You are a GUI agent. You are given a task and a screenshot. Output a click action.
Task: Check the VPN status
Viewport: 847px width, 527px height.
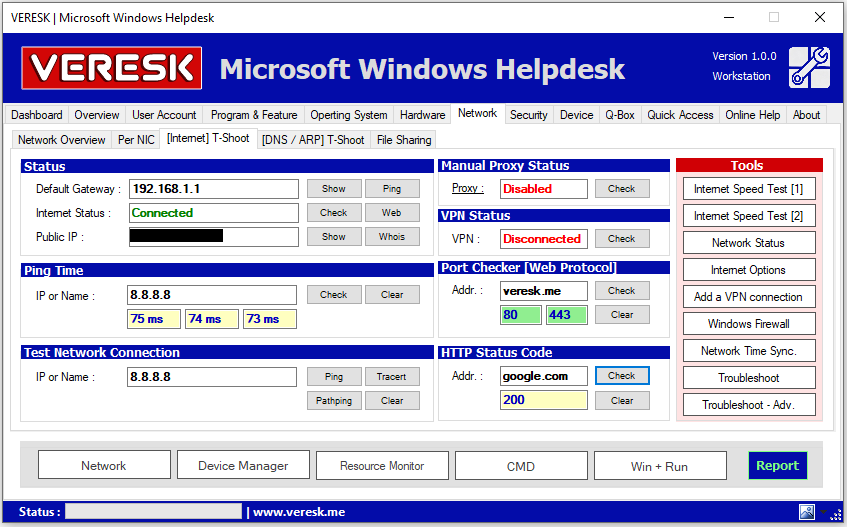click(x=621, y=239)
